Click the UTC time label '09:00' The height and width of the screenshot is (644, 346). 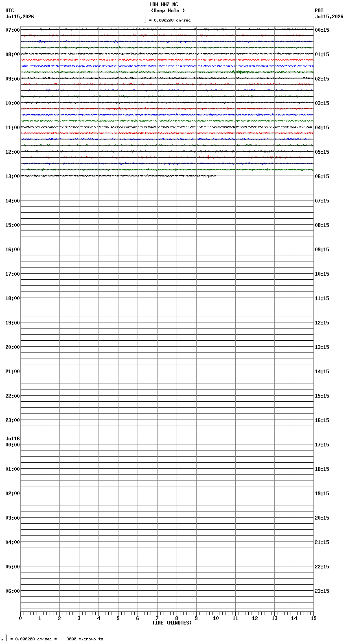[13, 79]
